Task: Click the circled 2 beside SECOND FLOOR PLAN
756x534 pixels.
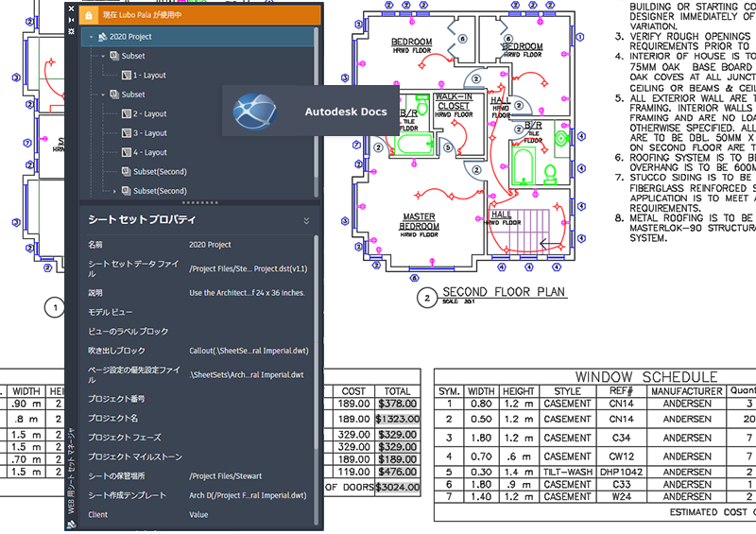Action: (427, 298)
